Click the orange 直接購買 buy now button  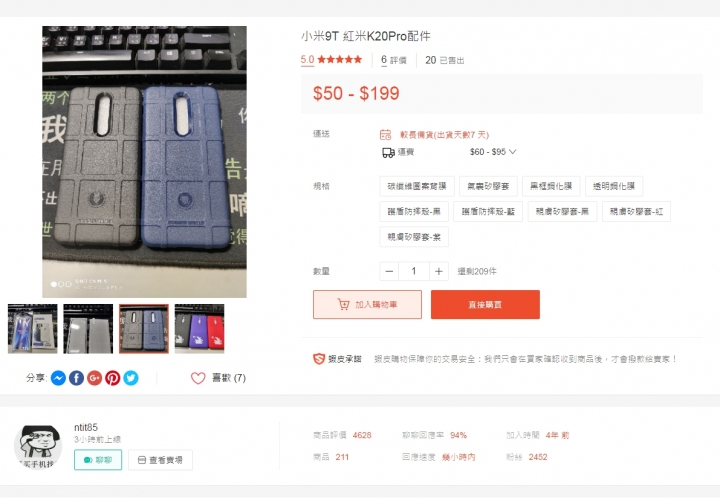(x=485, y=304)
